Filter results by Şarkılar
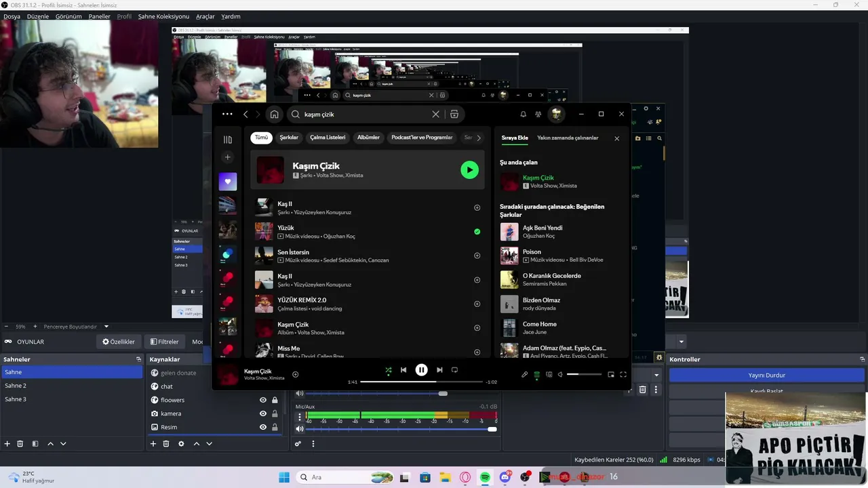Screen dimensions: 868x488 tap(289, 138)
